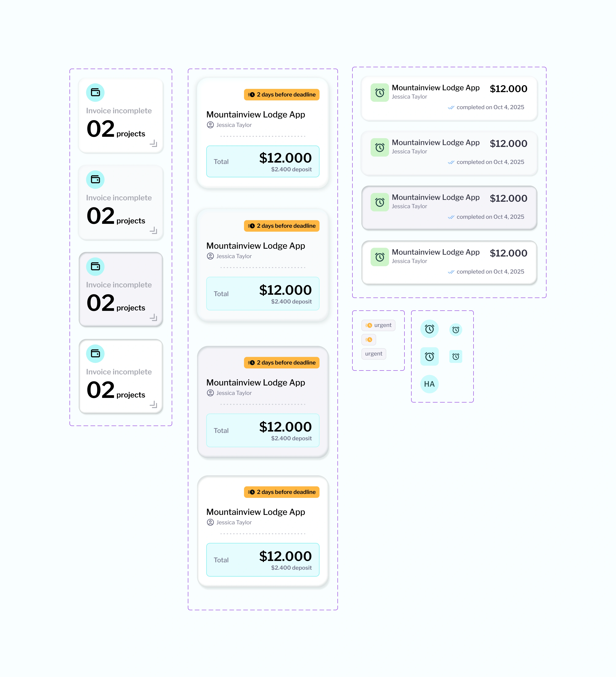The height and width of the screenshot is (677, 616).
Task: Click the large circular alarm clock icon
Action: (x=429, y=329)
